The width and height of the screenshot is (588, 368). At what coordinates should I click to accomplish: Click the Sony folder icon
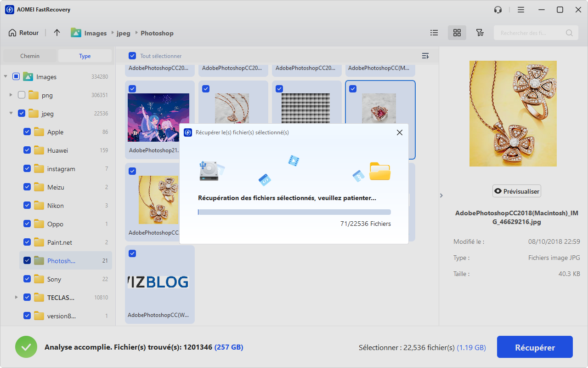(x=39, y=279)
